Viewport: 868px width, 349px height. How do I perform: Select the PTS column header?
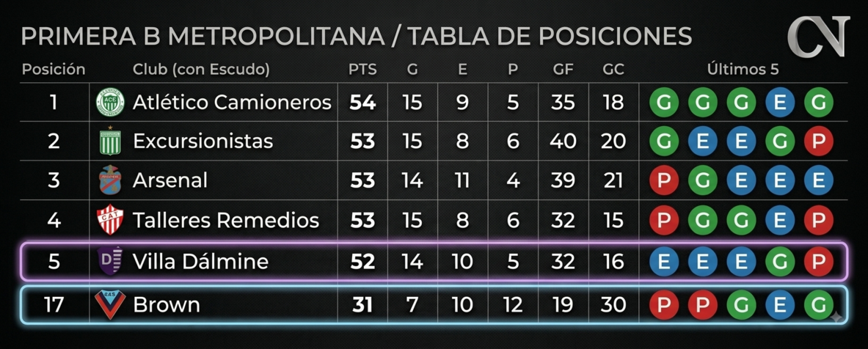tap(362, 70)
